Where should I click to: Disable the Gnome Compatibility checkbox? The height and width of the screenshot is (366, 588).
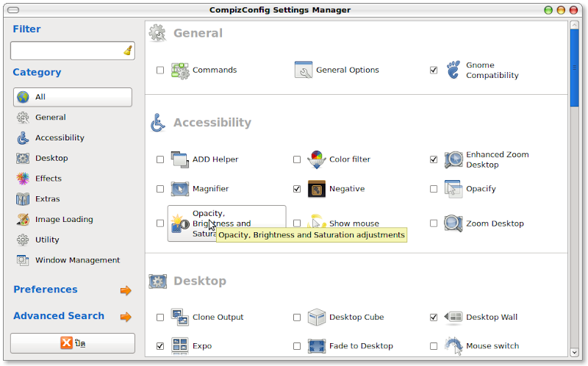(x=434, y=70)
